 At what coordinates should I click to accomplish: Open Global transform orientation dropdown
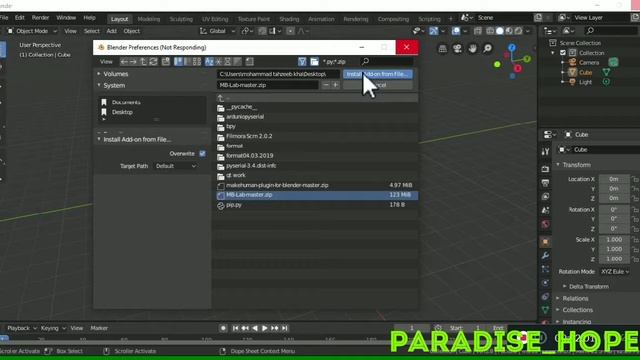pyautogui.click(x=217, y=31)
